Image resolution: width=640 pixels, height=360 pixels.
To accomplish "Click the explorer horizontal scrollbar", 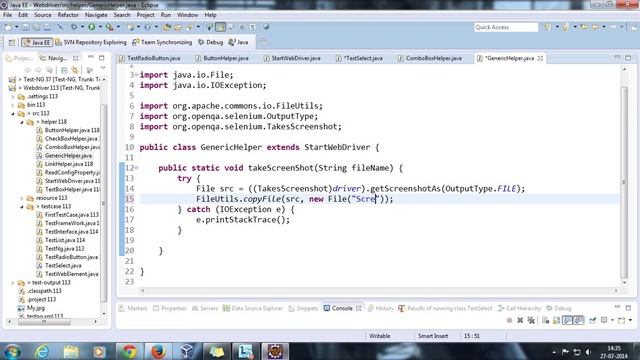I will [44, 322].
